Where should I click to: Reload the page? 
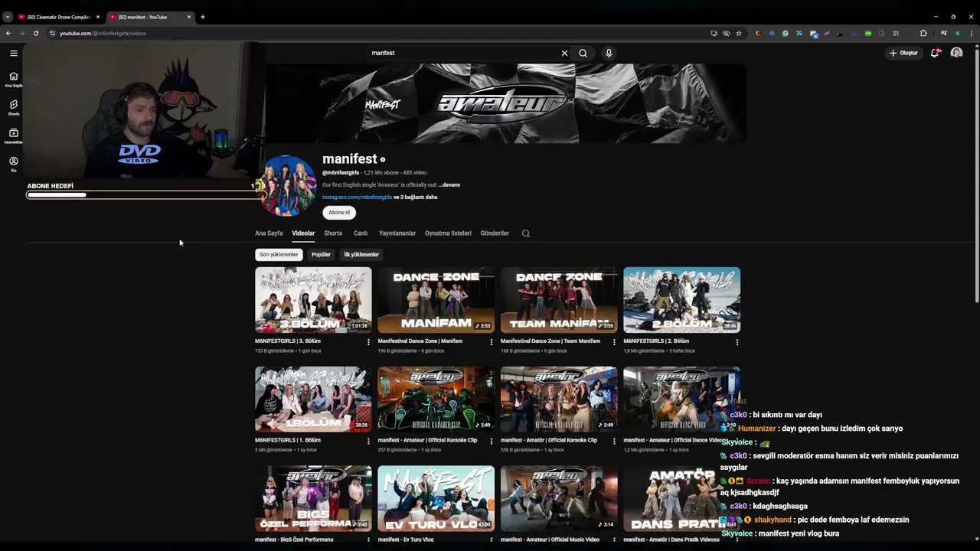pos(35,33)
